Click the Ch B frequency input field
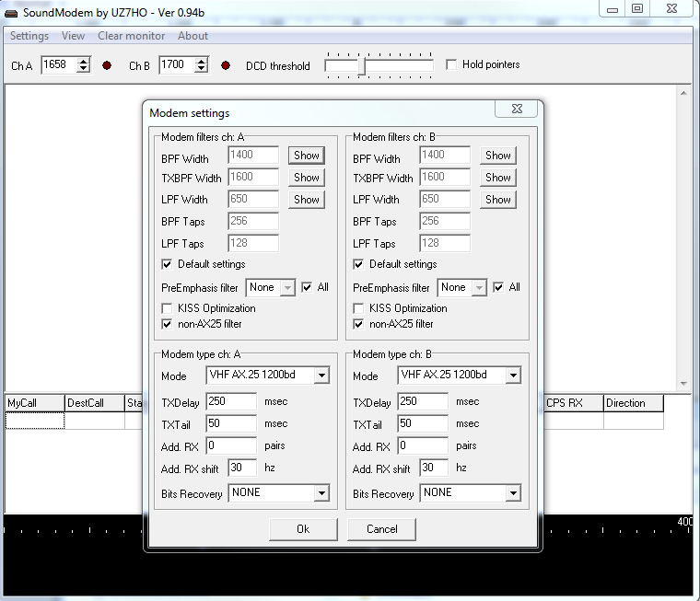The image size is (700, 601). [178, 64]
